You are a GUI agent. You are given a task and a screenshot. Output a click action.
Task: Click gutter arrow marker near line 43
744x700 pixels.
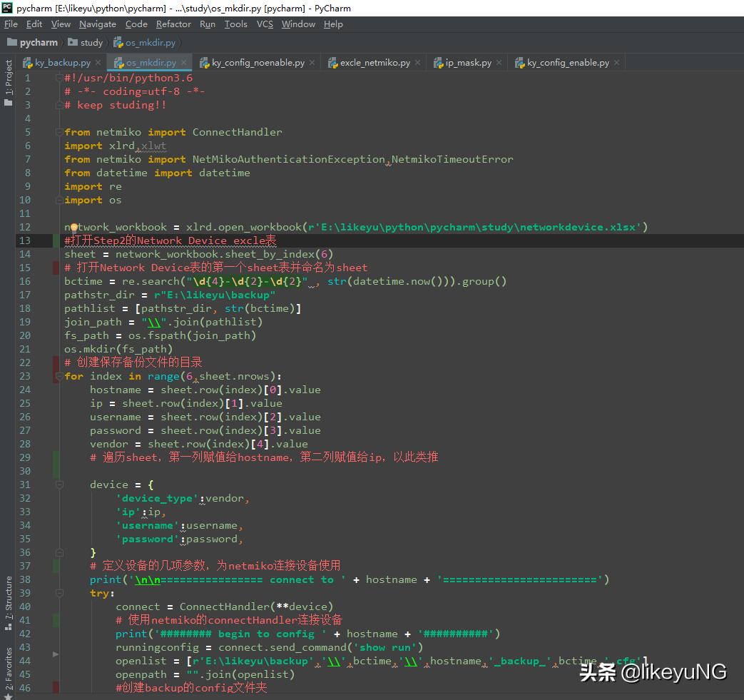[x=56, y=654]
